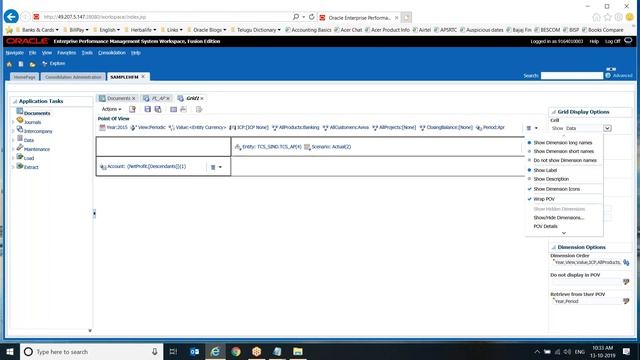Open Maintenance in Application Tasks
The height and width of the screenshot is (360, 640).
(x=37, y=149)
